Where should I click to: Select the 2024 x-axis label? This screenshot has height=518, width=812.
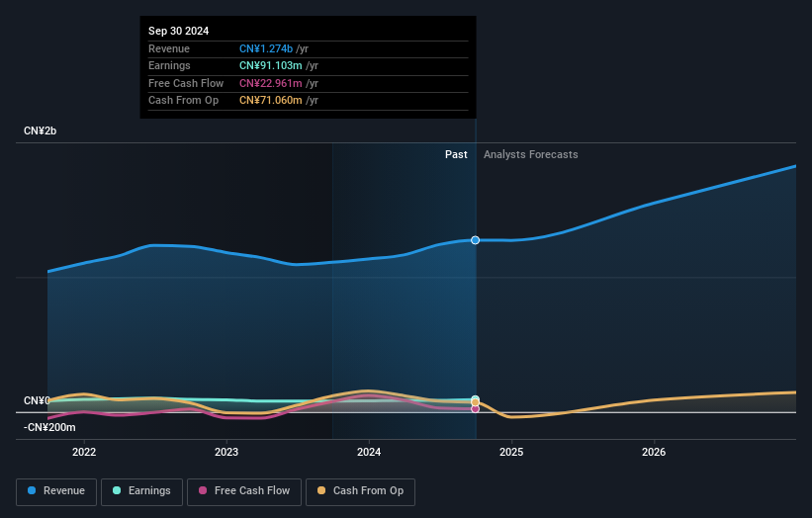pyautogui.click(x=369, y=452)
